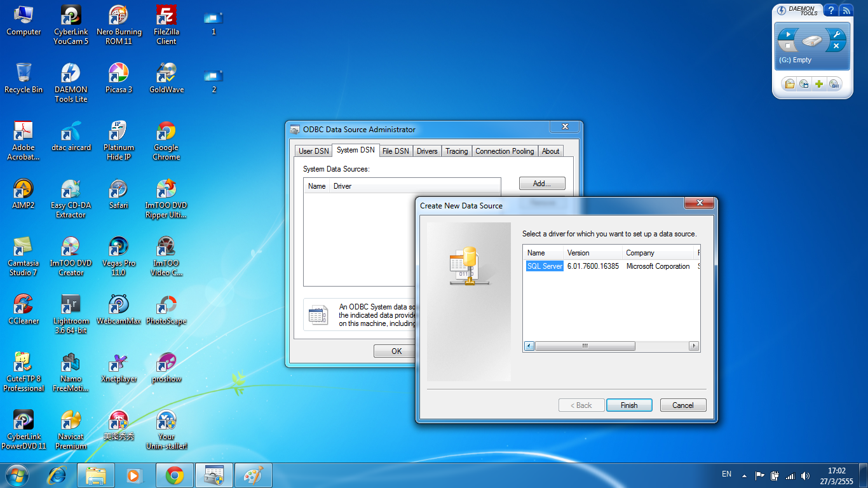Click the network signal tray icon
The image size is (868, 488).
[790, 475]
